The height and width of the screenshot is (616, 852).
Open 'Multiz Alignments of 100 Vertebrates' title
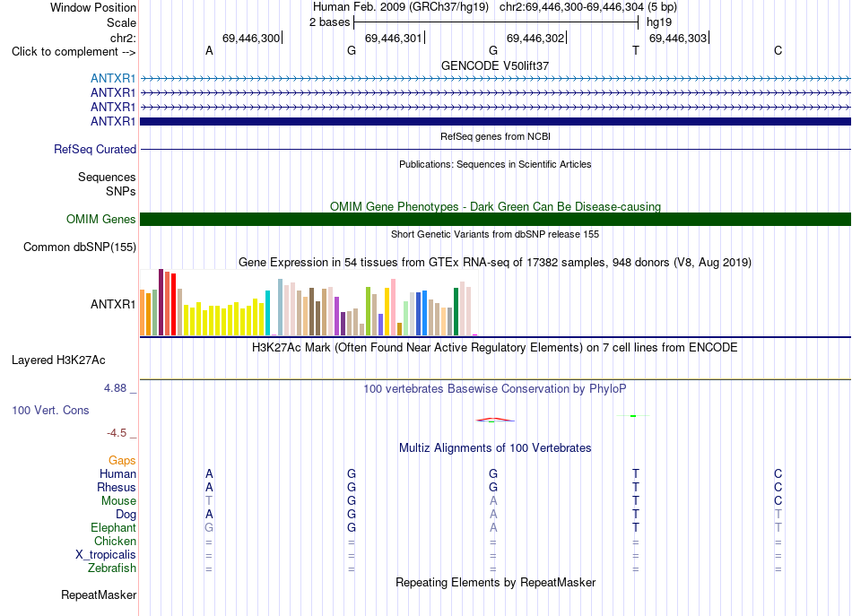(495, 448)
